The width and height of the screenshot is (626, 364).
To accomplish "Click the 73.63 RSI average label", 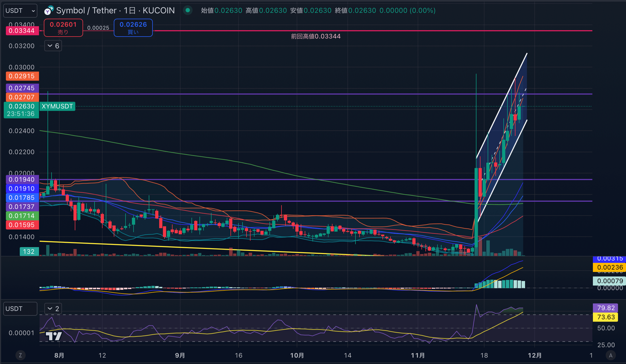I will (606, 317).
